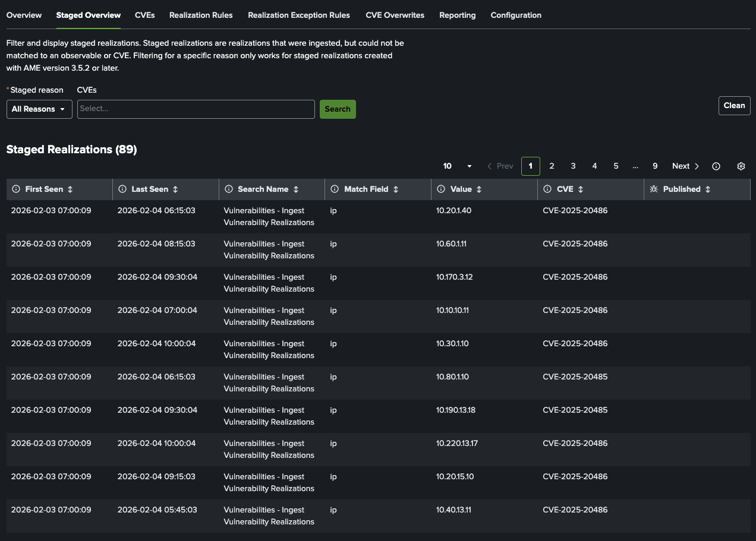756x541 pixels.
Task: Go to Next page of results
Action: tap(685, 166)
